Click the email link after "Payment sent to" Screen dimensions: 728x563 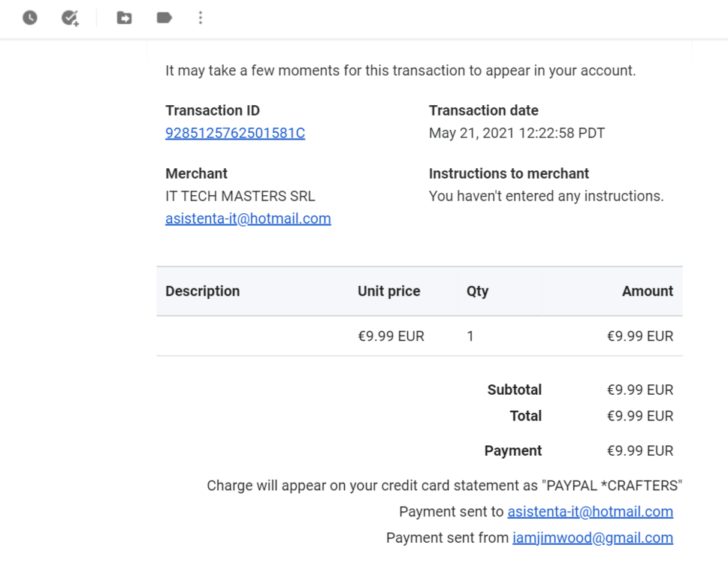tap(590, 512)
